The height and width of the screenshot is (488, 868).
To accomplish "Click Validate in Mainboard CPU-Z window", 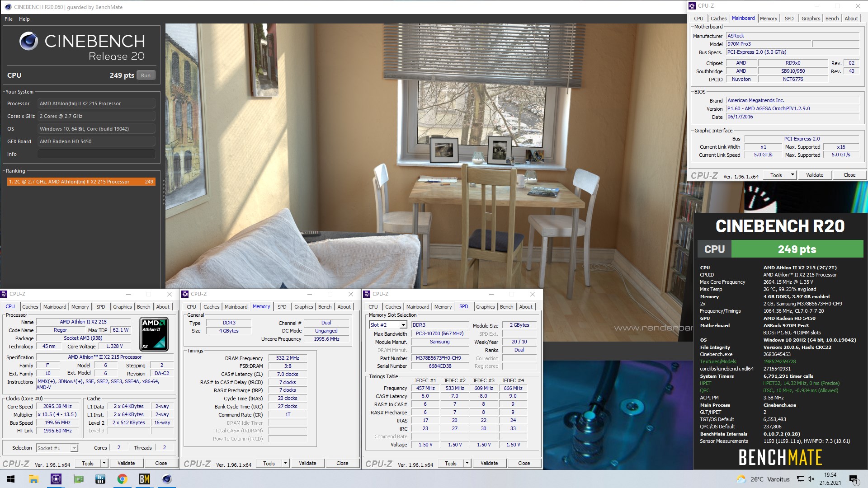I will [x=815, y=175].
